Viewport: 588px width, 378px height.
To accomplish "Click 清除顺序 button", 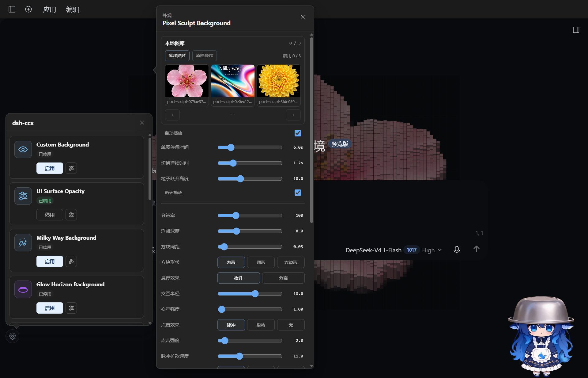I will click(204, 55).
